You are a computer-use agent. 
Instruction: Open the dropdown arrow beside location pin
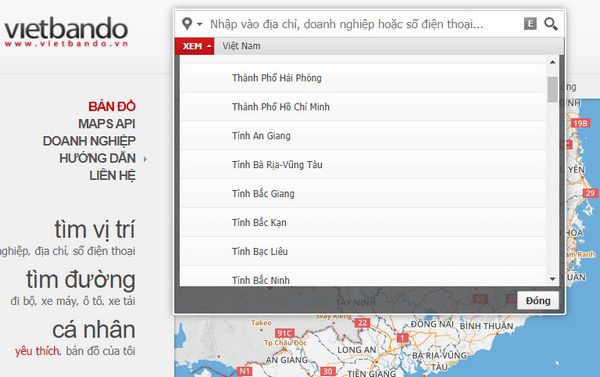199,24
